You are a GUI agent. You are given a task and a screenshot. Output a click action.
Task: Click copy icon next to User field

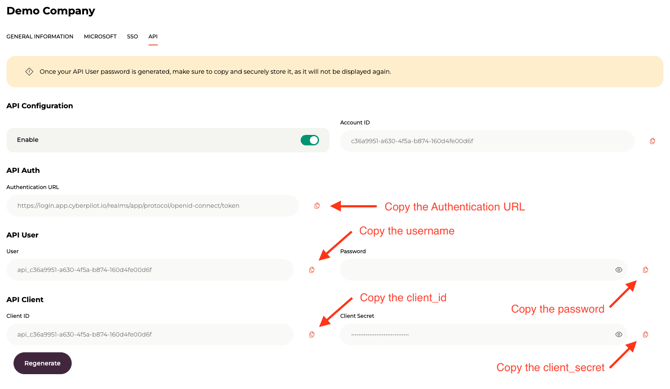tap(311, 270)
